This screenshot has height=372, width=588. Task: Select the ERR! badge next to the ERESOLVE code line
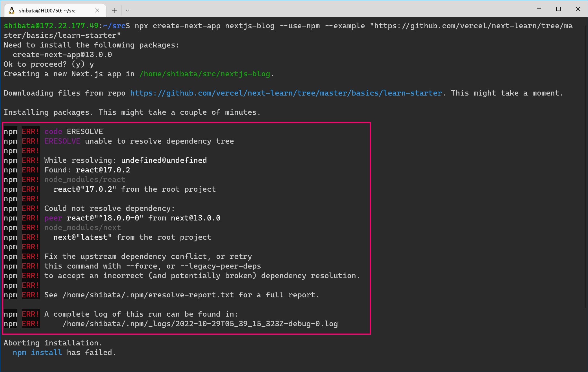[30, 131]
